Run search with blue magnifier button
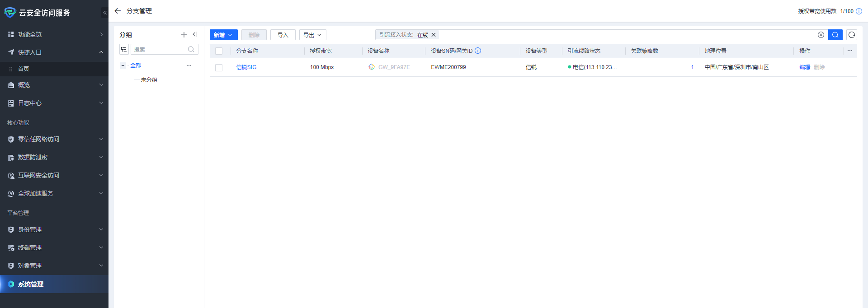 click(x=835, y=35)
